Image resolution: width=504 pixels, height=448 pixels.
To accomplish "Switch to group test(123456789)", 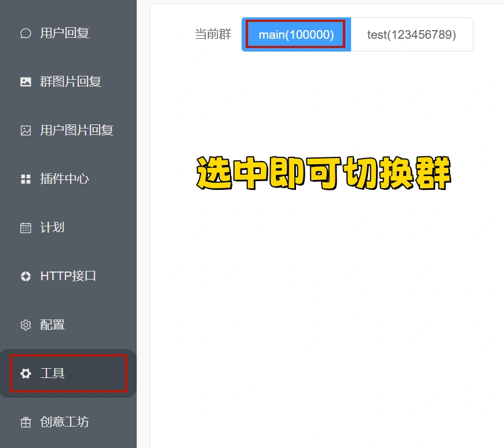I will pos(412,34).
